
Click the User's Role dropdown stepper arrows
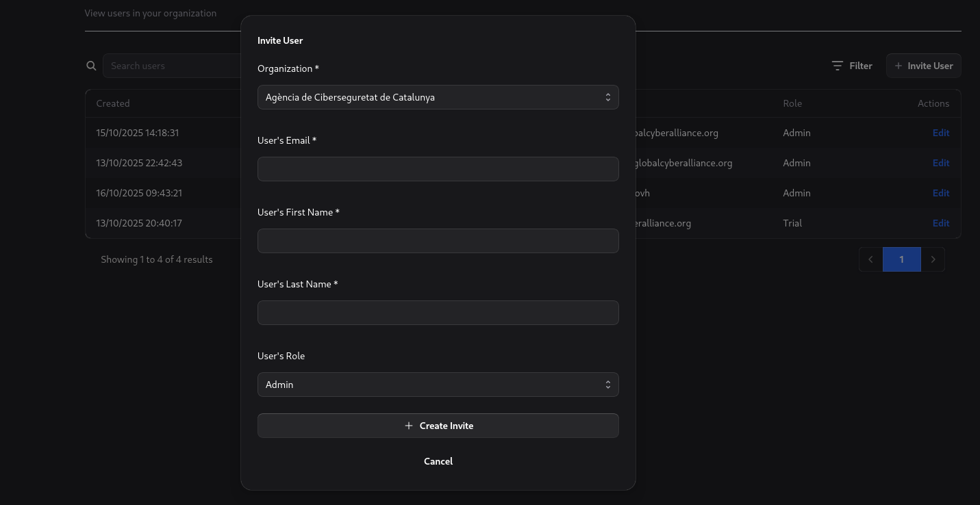point(607,384)
